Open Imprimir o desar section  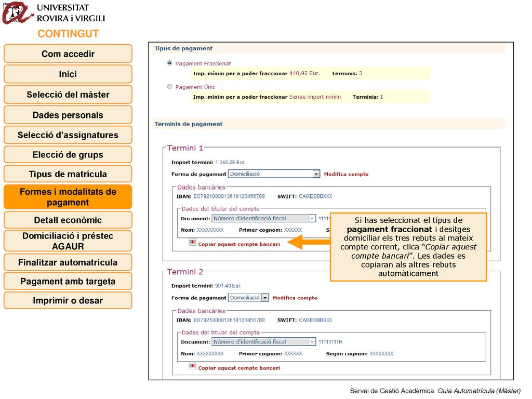(68, 301)
